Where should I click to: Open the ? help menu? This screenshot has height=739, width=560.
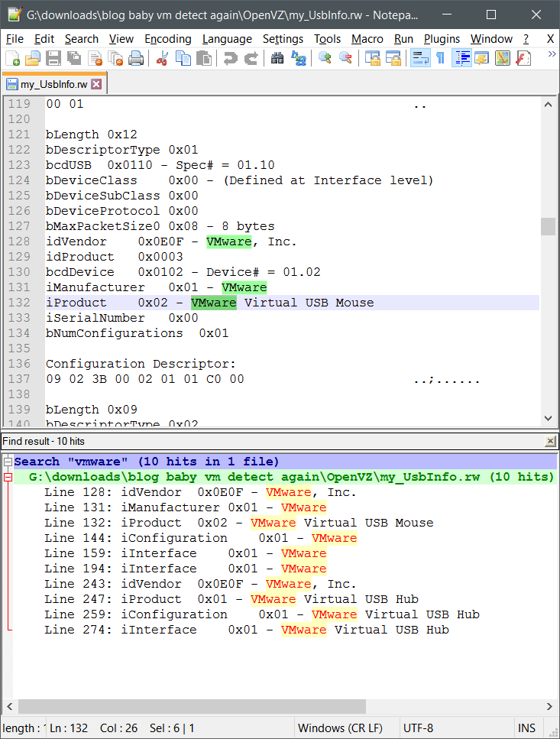526,39
